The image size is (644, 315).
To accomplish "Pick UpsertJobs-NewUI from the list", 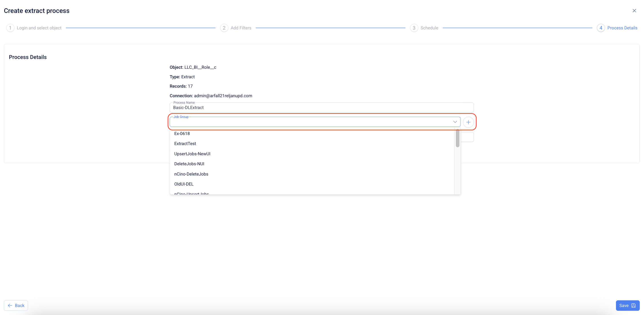I will pos(192,154).
